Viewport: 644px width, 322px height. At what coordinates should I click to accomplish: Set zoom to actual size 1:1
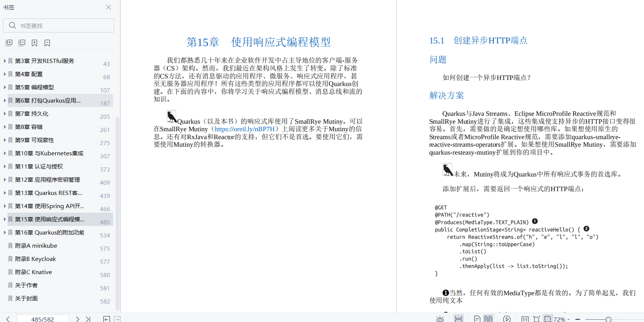[525, 319]
